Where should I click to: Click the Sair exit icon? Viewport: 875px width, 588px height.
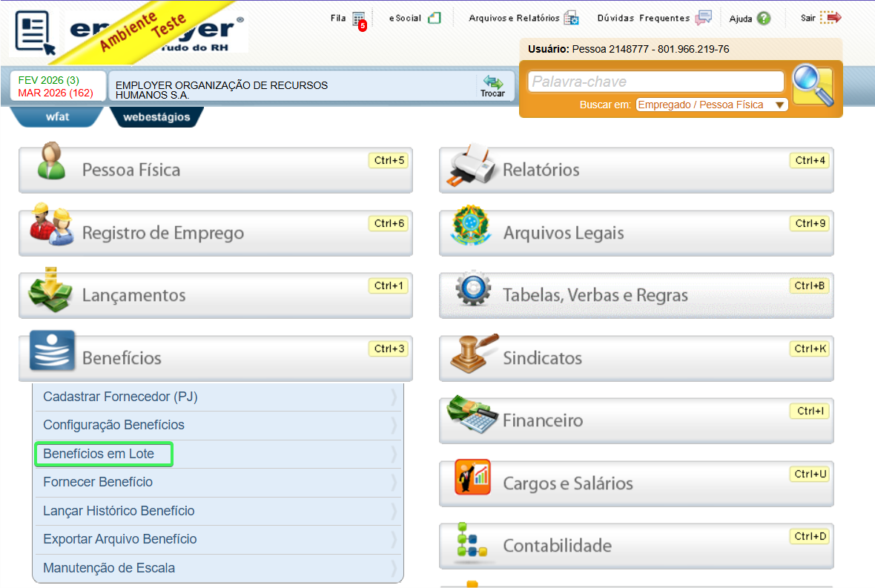(831, 18)
